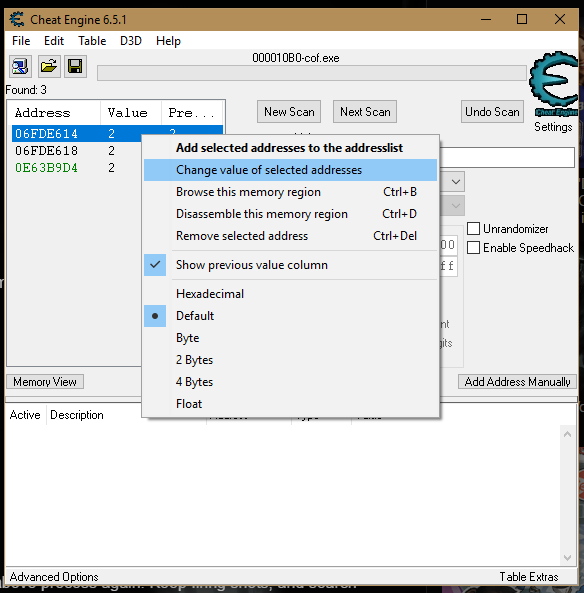Click the Undo Scan button
Screen dimensions: 584x593
[492, 112]
